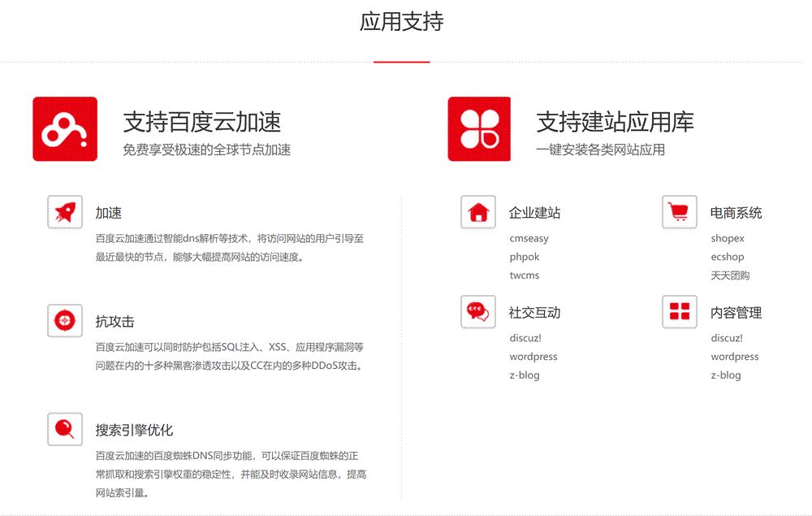The width and height of the screenshot is (812, 516).
Task: Click the rocket icon beside 加速
Action: click(x=65, y=212)
